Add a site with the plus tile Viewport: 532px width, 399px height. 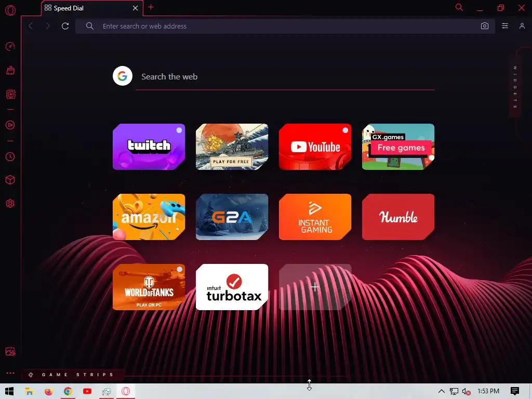315,287
